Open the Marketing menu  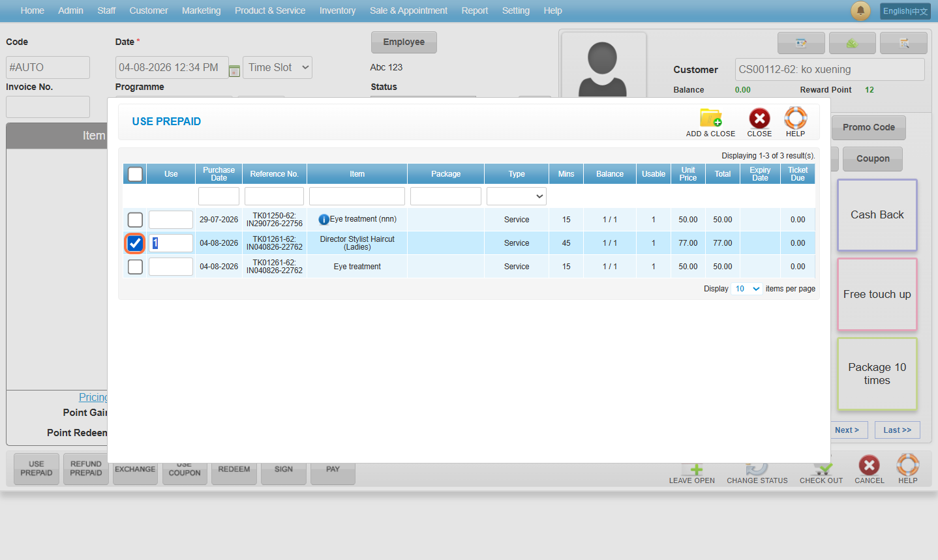point(201,10)
